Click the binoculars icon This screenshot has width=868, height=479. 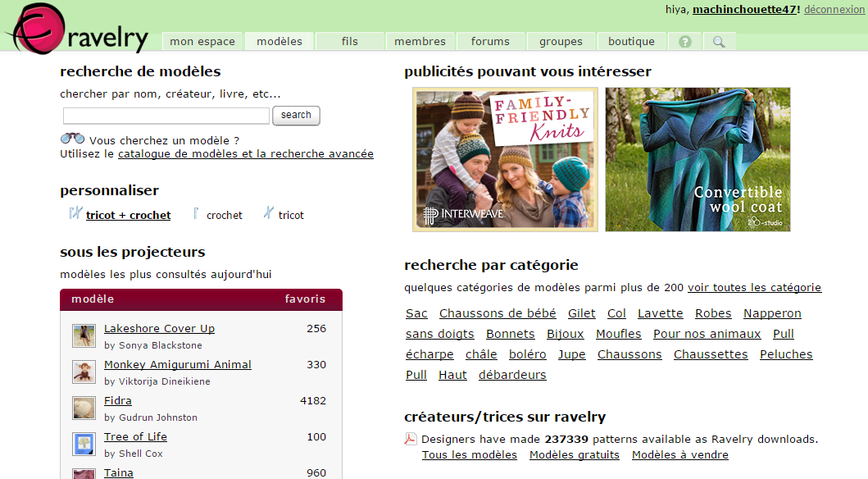click(x=72, y=139)
